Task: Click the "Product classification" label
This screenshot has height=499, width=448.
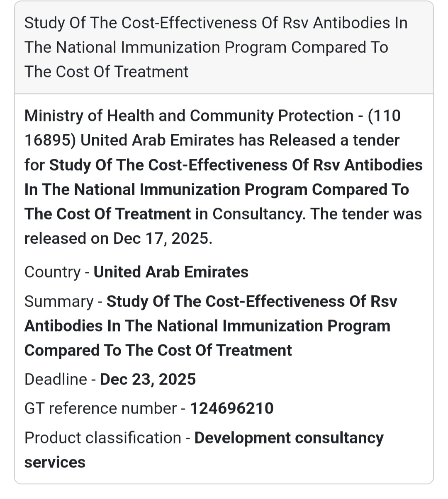Action: 102,438
